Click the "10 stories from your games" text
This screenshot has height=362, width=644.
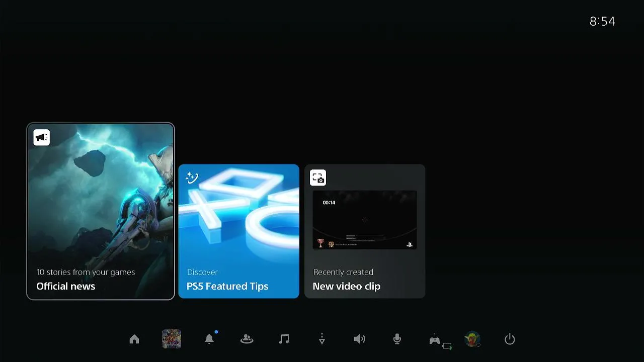pos(86,272)
